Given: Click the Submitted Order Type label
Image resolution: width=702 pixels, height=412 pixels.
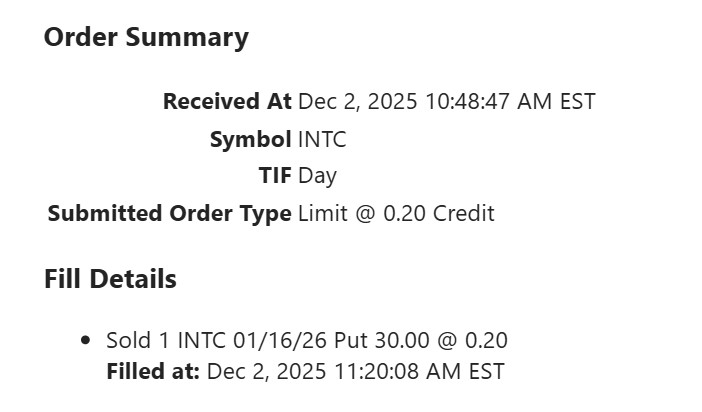Looking at the screenshot, I should (x=169, y=214).
